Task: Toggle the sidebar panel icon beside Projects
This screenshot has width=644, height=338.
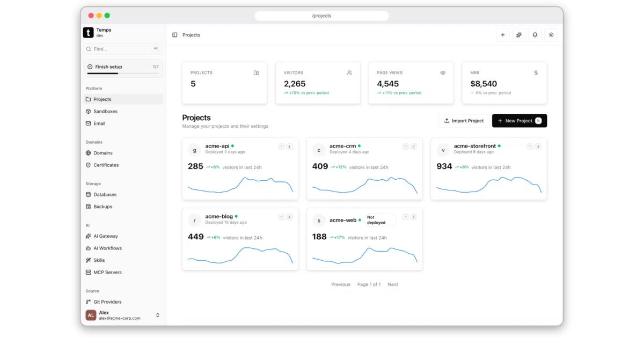Action: click(175, 35)
